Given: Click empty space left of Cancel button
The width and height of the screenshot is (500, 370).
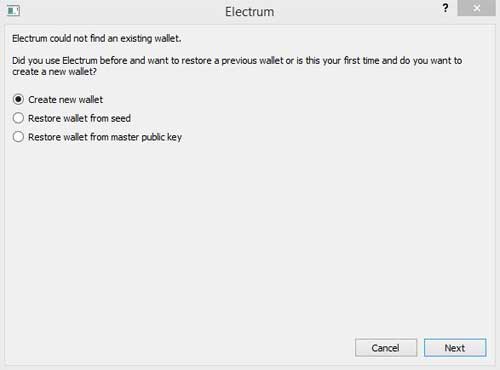Looking at the screenshot, I should click(x=180, y=348).
